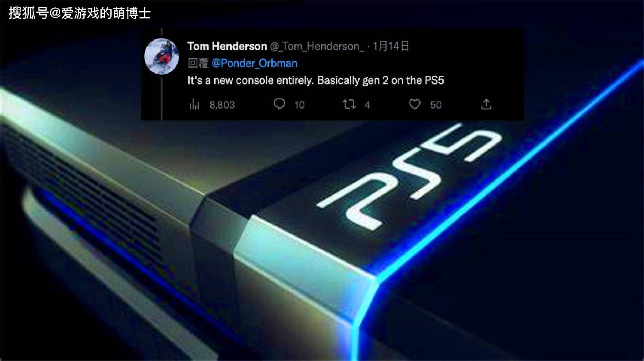Visit the @_Tom_Henderson_ handle link
The height and width of the screenshot is (361, 644).
coord(317,46)
